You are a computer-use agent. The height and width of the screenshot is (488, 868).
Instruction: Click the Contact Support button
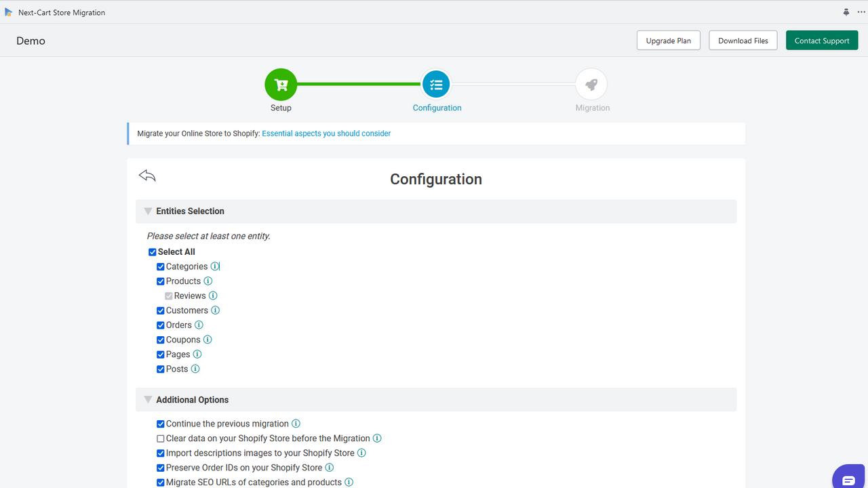click(822, 40)
